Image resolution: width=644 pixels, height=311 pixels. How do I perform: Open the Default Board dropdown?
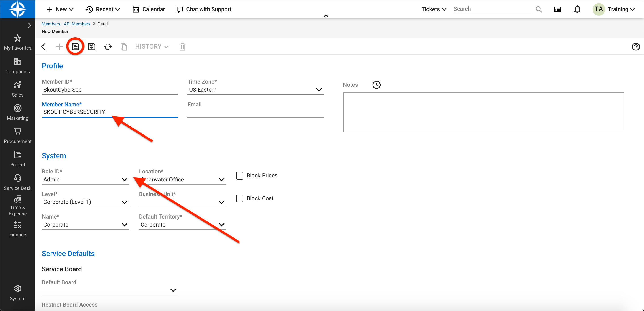[x=110, y=290]
